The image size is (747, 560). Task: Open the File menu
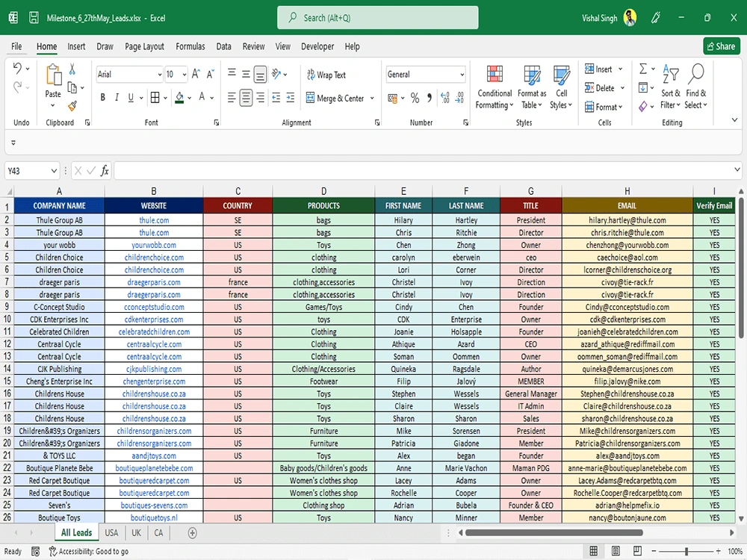pyautogui.click(x=16, y=46)
